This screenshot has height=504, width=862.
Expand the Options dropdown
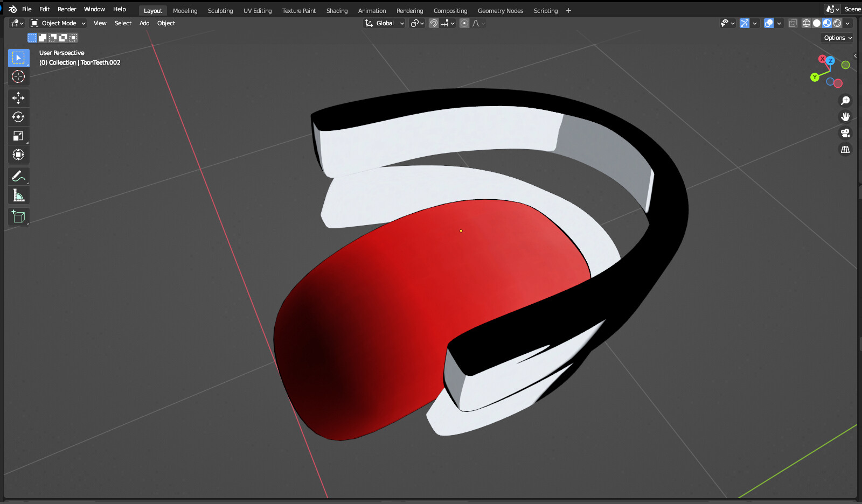click(x=838, y=38)
